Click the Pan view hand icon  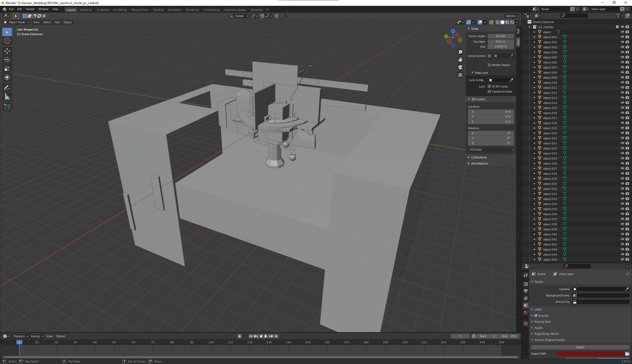[460, 60]
